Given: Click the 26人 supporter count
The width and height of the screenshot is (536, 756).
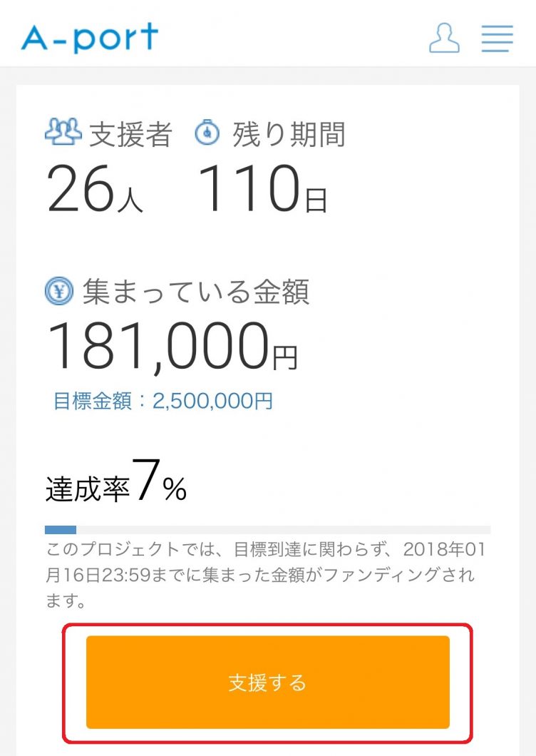Looking at the screenshot, I should point(94,191).
